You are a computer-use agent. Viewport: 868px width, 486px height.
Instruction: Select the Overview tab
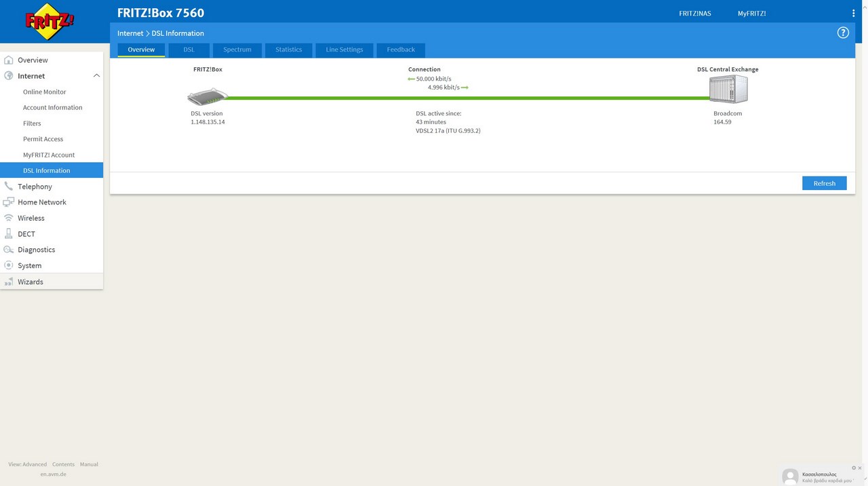[x=141, y=50]
